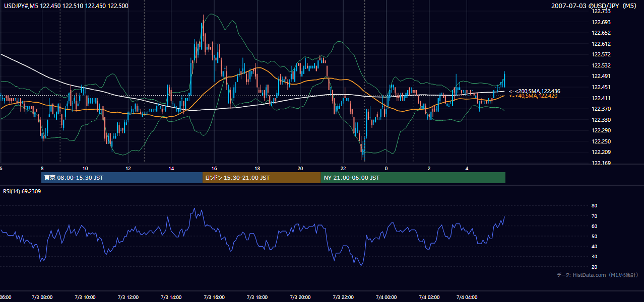644x302 pixels.
Task: Click price axis value 122.532
Action: (602, 65)
